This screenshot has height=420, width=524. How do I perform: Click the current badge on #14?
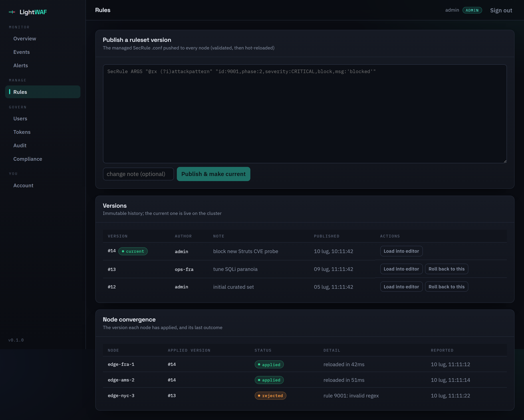coord(133,251)
